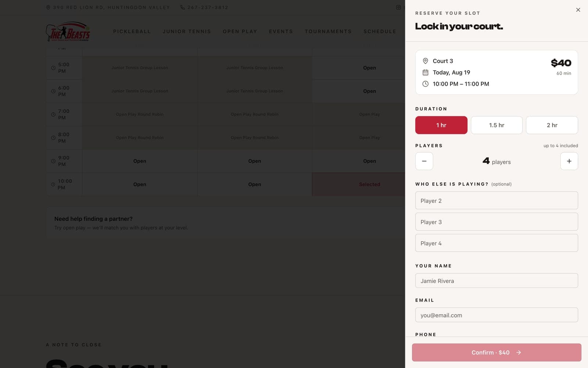Click the $40 price text
The image size is (588, 368).
(561, 63)
